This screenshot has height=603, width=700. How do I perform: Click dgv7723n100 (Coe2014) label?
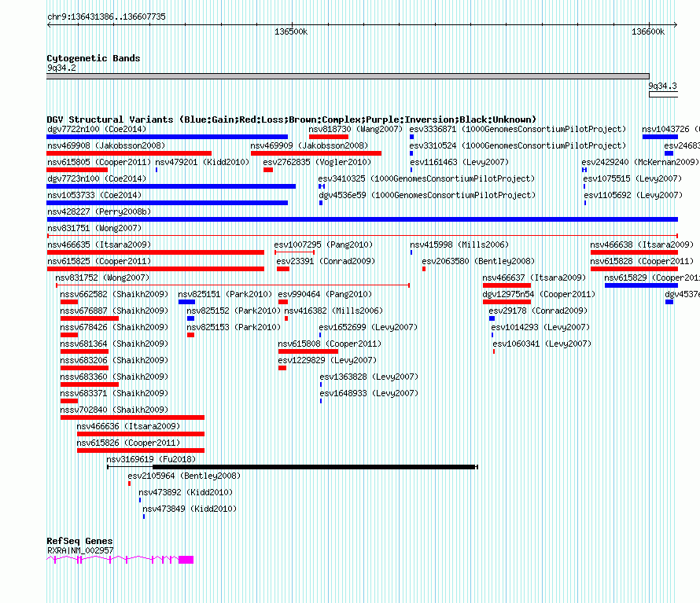pyautogui.click(x=97, y=179)
